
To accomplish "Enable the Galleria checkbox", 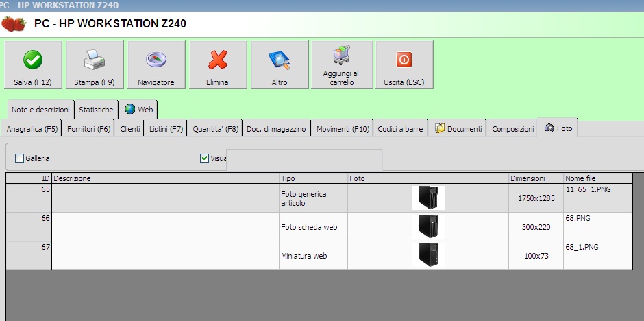I will tap(19, 158).
